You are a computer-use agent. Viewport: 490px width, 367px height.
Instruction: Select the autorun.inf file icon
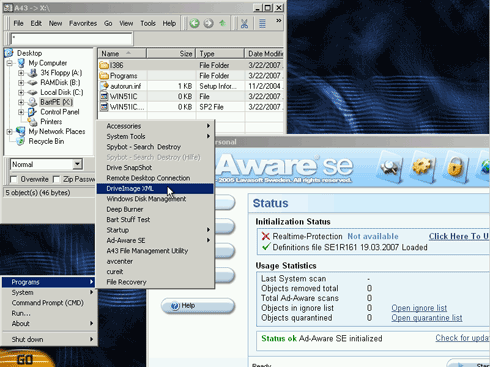click(x=104, y=86)
